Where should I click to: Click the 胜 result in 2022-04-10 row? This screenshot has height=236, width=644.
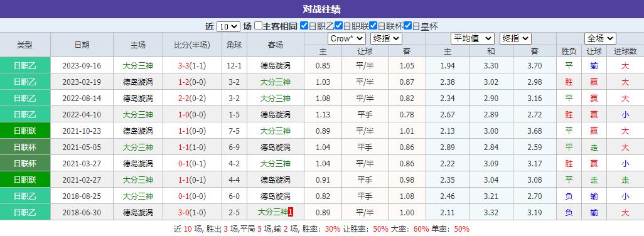[569, 114]
